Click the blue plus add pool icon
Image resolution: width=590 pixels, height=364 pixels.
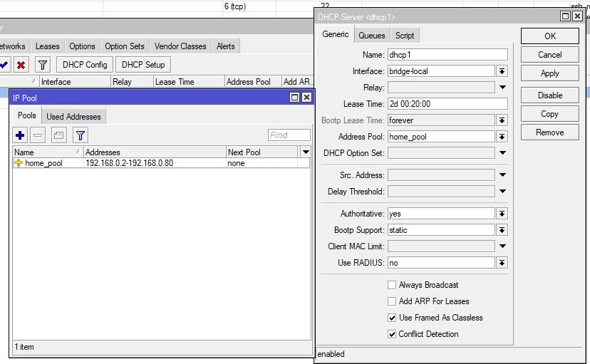tap(20, 135)
